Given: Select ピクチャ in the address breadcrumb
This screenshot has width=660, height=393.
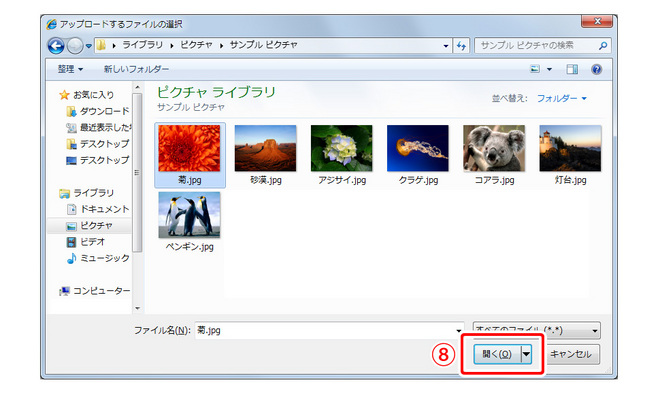Looking at the screenshot, I should (x=197, y=45).
